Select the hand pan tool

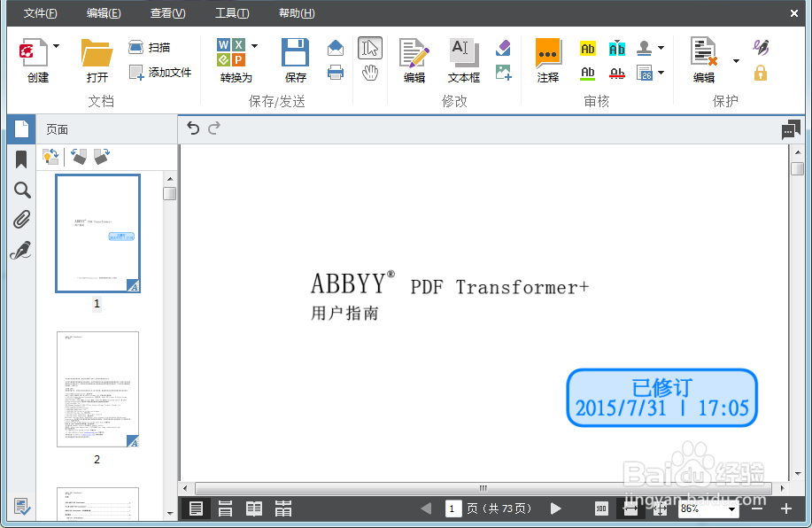pyautogui.click(x=370, y=74)
